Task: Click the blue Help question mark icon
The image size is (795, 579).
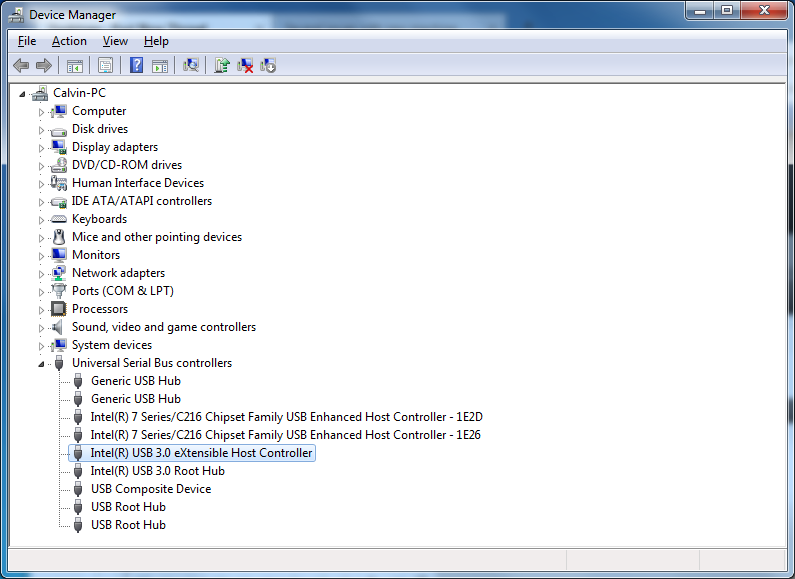Action: (136, 65)
